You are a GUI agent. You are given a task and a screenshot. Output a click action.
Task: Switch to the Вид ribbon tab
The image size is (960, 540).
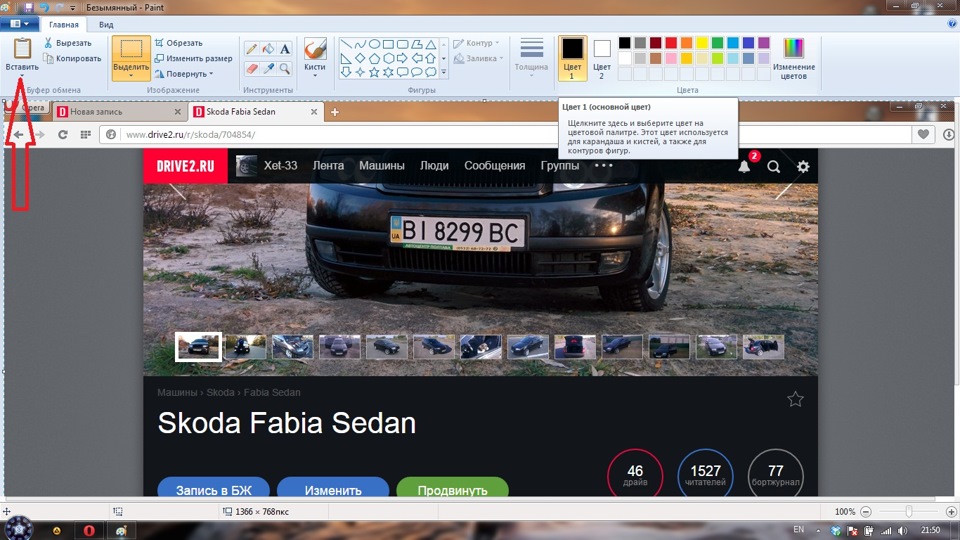[x=106, y=24]
